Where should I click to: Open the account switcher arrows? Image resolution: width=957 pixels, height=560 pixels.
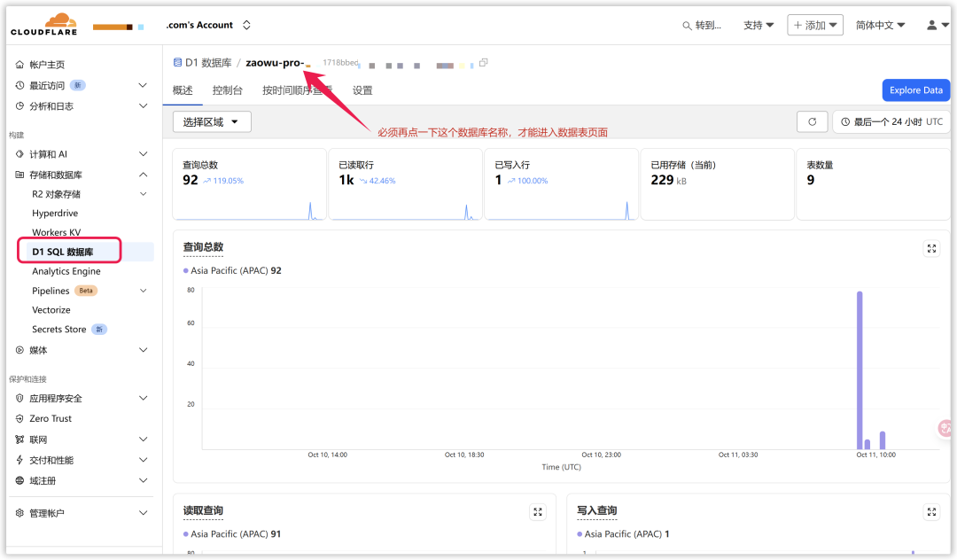(x=246, y=25)
